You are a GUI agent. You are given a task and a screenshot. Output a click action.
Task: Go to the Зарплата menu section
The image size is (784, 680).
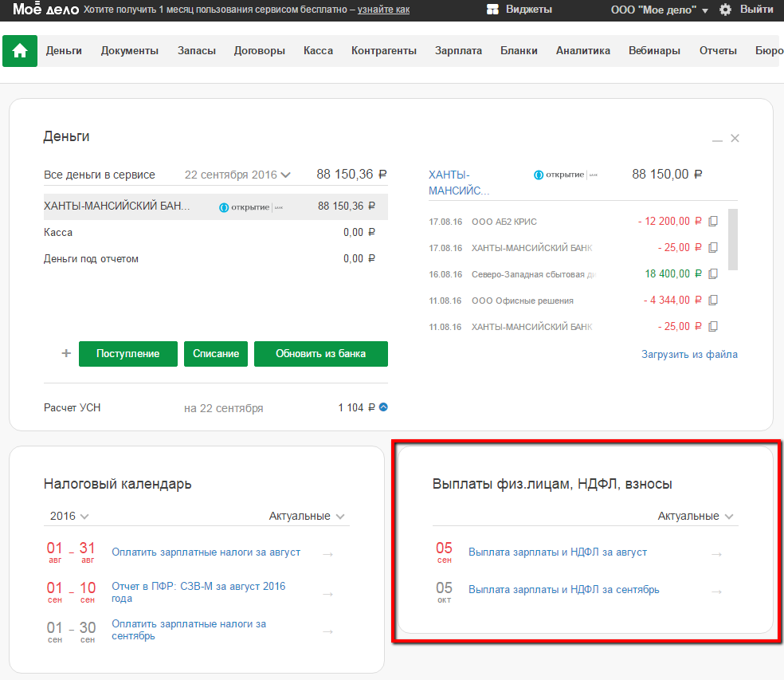(x=458, y=50)
